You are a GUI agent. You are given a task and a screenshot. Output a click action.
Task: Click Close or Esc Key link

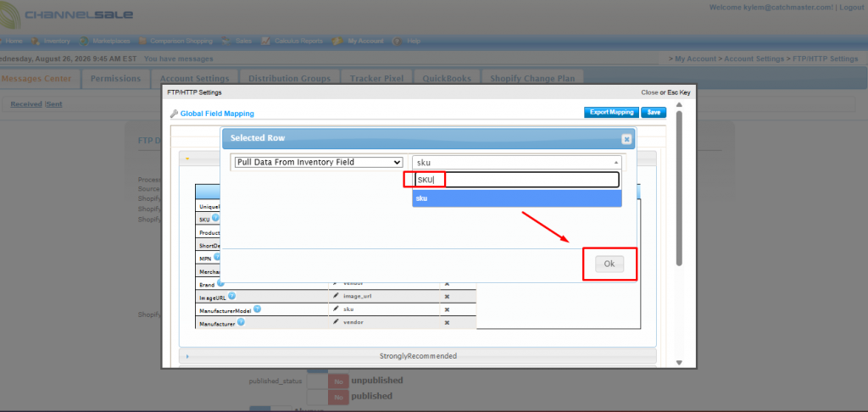click(x=666, y=92)
